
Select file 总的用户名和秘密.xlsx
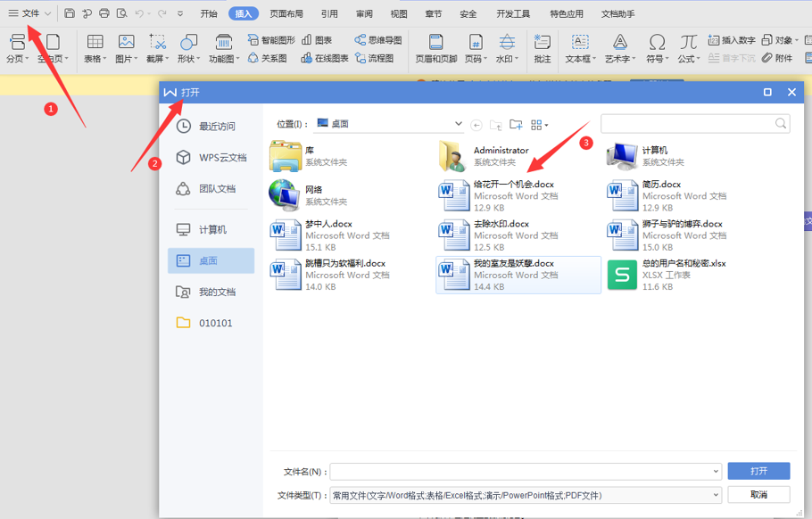686,275
